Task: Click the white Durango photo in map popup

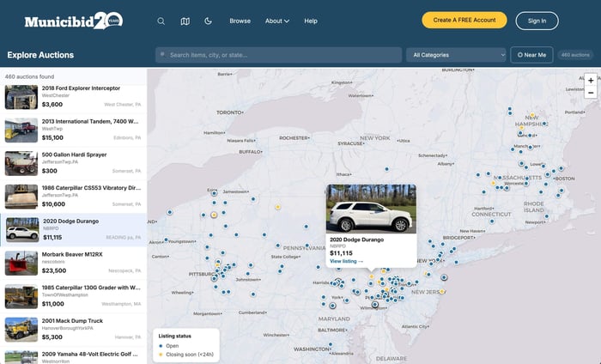Action: click(x=371, y=209)
